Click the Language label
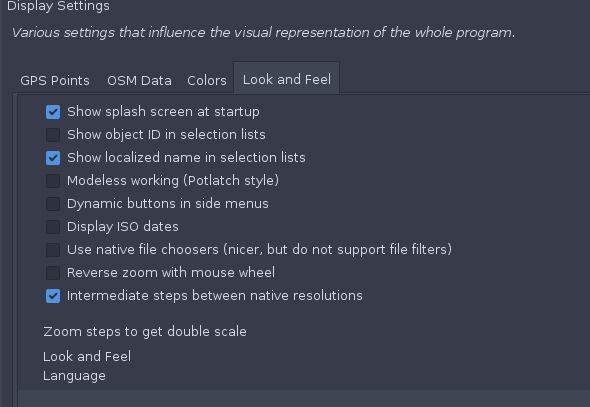The height and width of the screenshot is (407, 590). coord(74,376)
